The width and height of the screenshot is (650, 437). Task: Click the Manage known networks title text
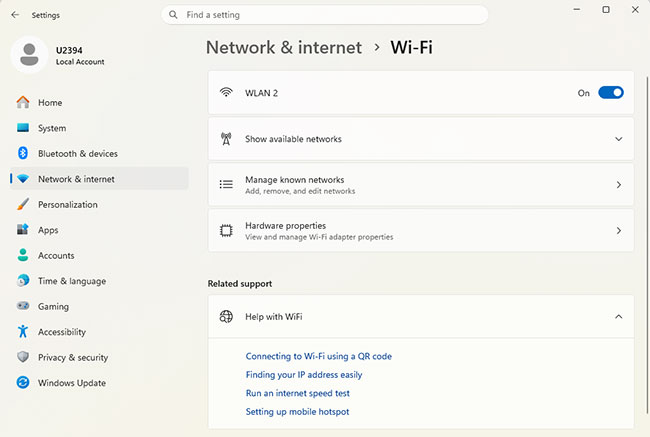point(295,180)
